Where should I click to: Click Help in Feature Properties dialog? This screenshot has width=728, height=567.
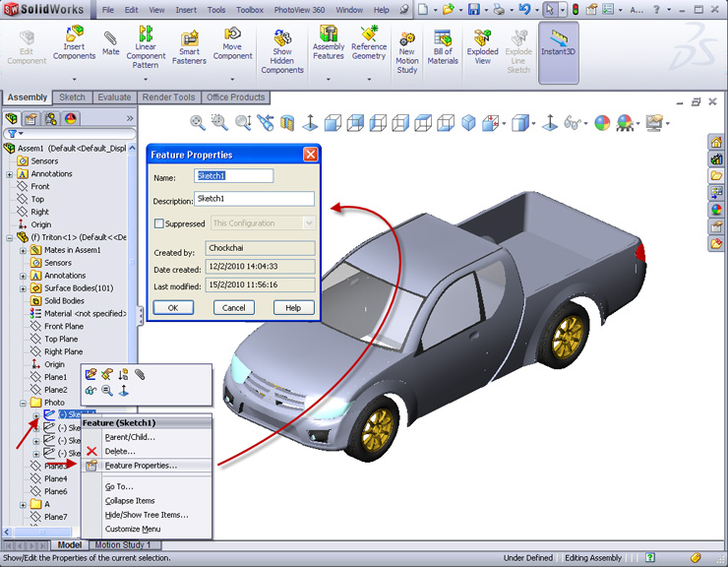pos(293,308)
